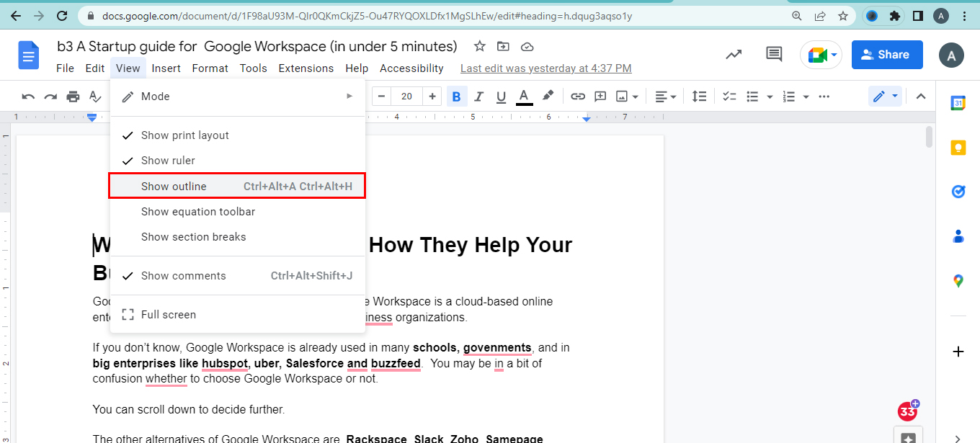Enable Show equation toolbar
This screenshot has width=980, height=443.
tap(238, 212)
